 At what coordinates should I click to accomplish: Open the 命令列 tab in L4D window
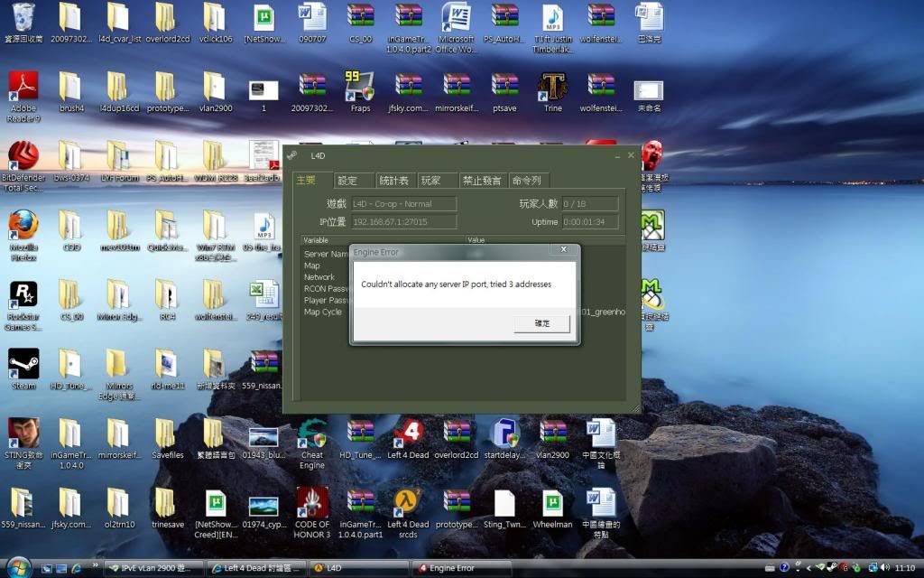pyautogui.click(x=526, y=181)
